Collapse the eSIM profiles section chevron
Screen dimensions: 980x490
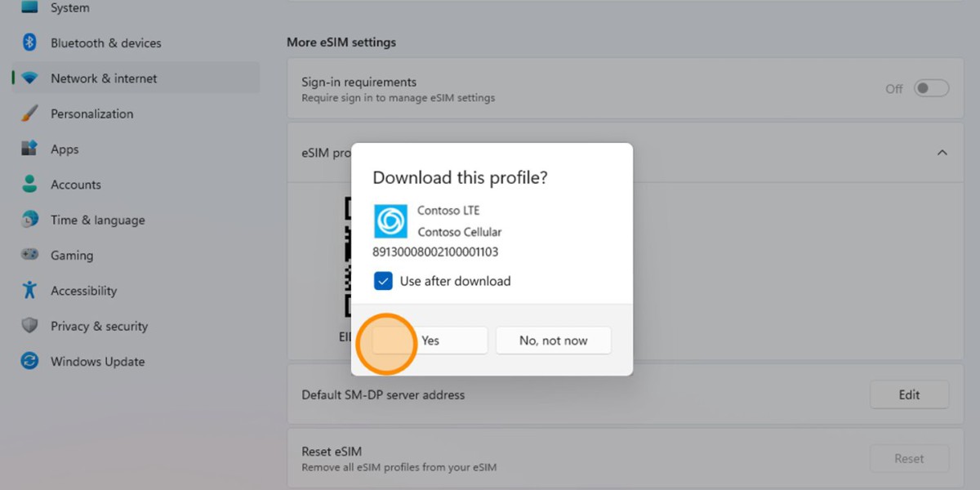[942, 153]
